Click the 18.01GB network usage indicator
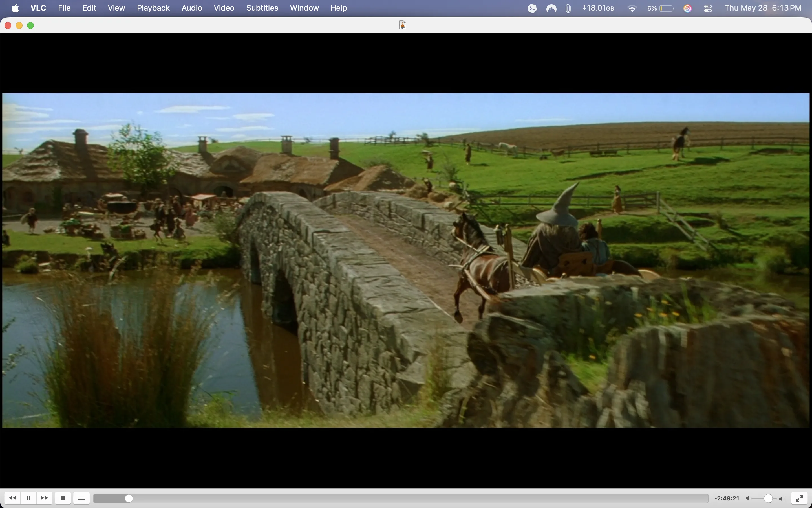Image resolution: width=812 pixels, height=508 pixels. (x=599, y=8)
